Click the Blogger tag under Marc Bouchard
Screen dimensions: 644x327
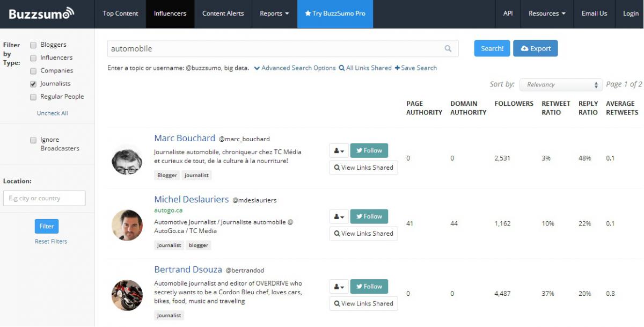point(167,175)
